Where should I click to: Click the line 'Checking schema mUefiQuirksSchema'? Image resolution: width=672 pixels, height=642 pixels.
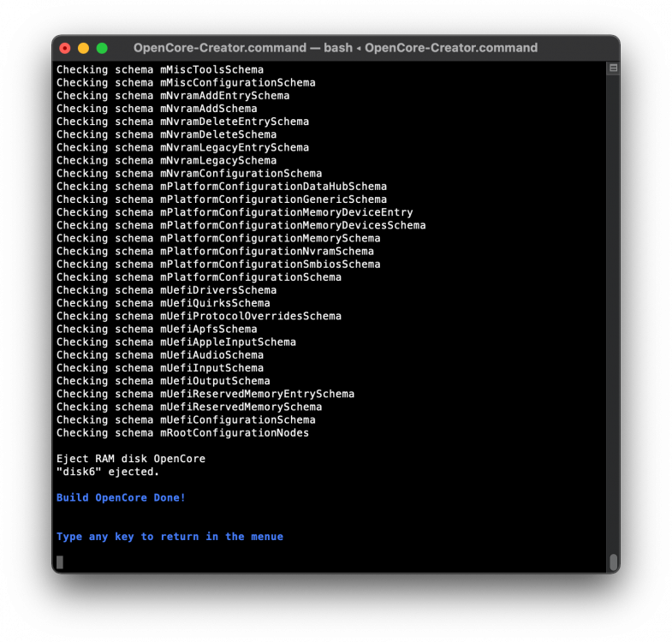(164, 302)
